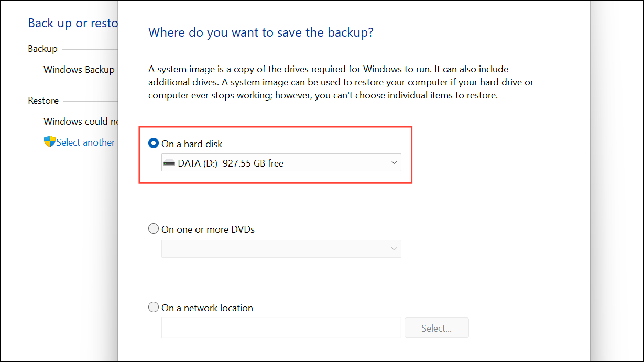Click the "Where do you want to save the backup?" heading
644x362 pixels.
(260, 32)
